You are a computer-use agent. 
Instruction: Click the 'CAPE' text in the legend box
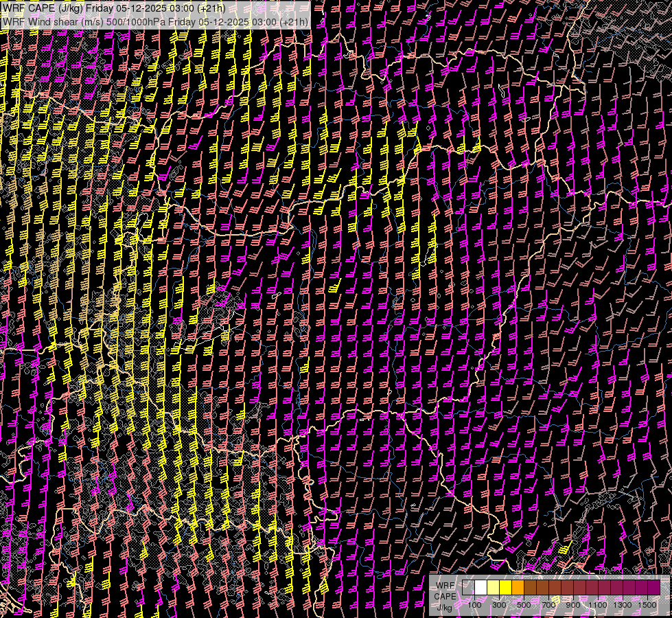tap(445, 596)
